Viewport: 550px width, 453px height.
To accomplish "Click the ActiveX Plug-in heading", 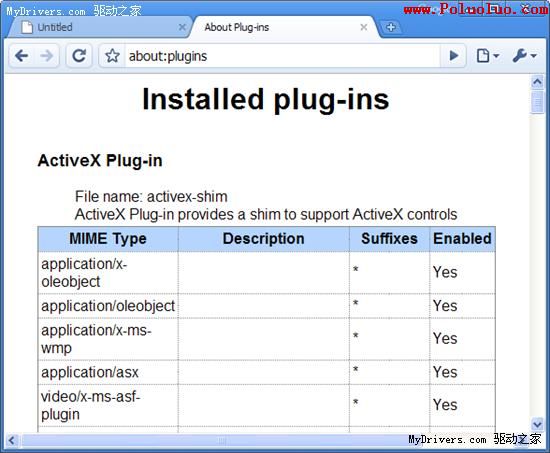I will [x=100, y=161].
